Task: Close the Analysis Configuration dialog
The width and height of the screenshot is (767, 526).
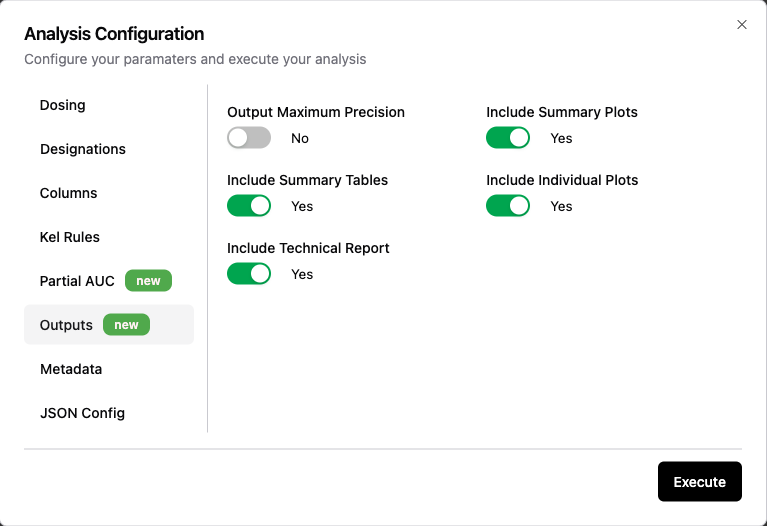Action: [742, 24]
